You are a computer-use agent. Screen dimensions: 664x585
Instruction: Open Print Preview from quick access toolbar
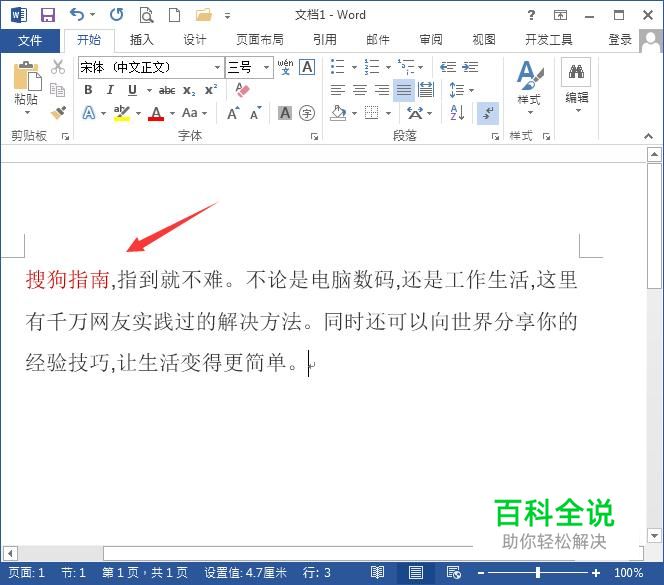pyautogui.click(x=146, y=15)
